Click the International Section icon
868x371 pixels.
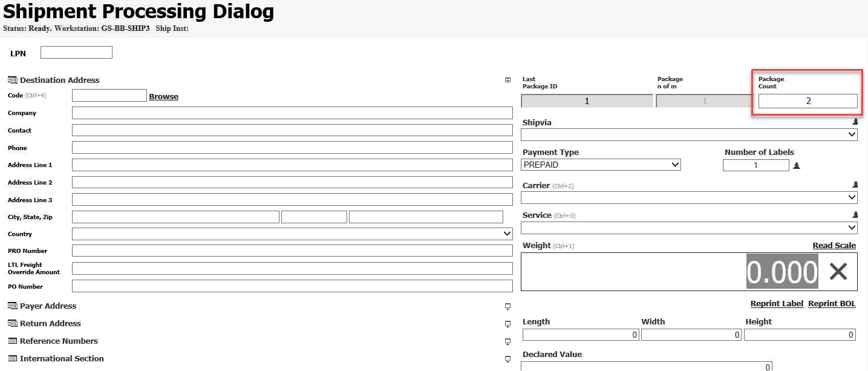click(x=11, y=358)
